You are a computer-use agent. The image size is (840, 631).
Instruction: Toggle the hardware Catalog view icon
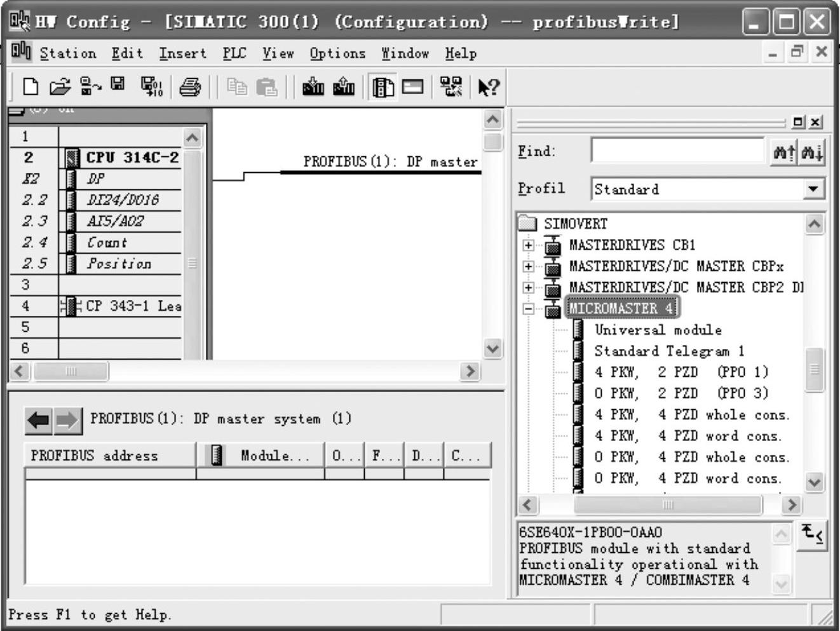pos(383,86)
